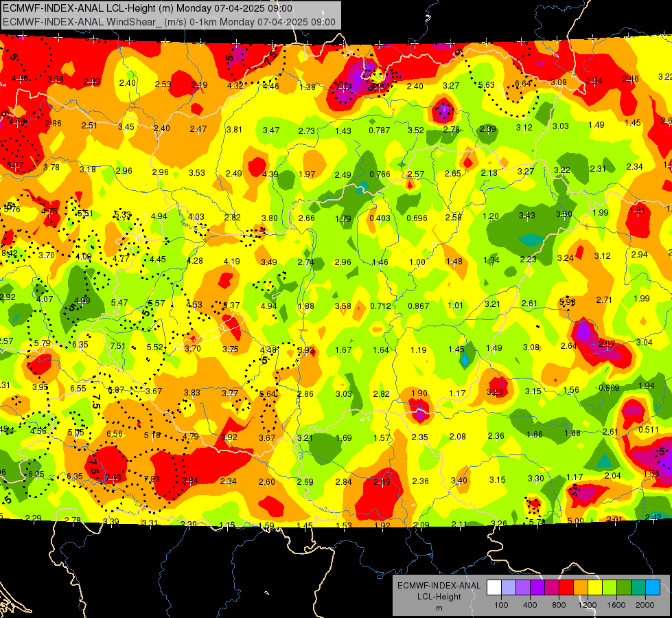Click the grid value '1.20'
Screen dimensions: 672x618
pos(490,216)
